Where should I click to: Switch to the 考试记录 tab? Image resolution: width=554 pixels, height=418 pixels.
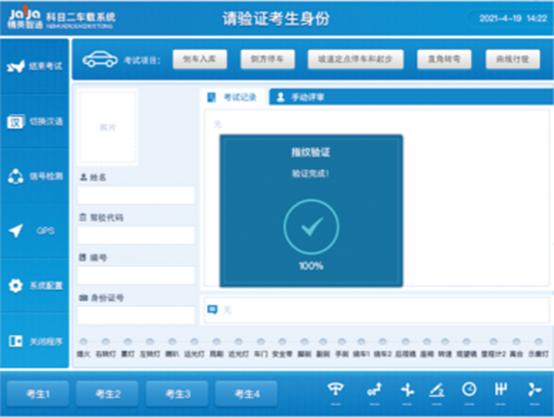(232, 97)
